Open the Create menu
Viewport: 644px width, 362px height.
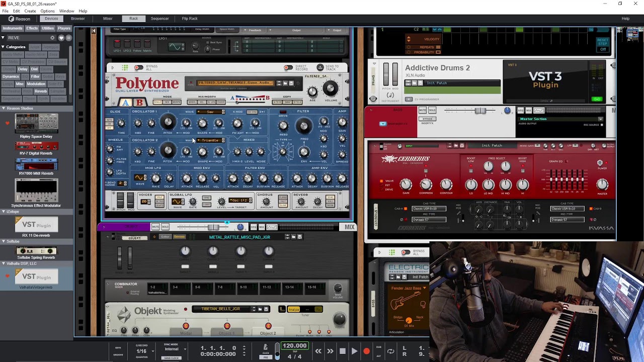30,11
